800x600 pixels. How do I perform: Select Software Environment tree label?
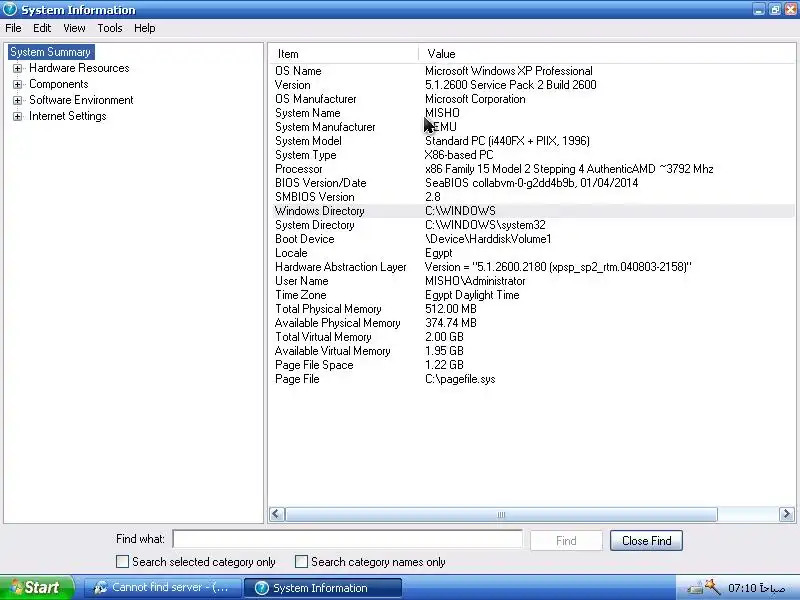click(x=81, y=101)
